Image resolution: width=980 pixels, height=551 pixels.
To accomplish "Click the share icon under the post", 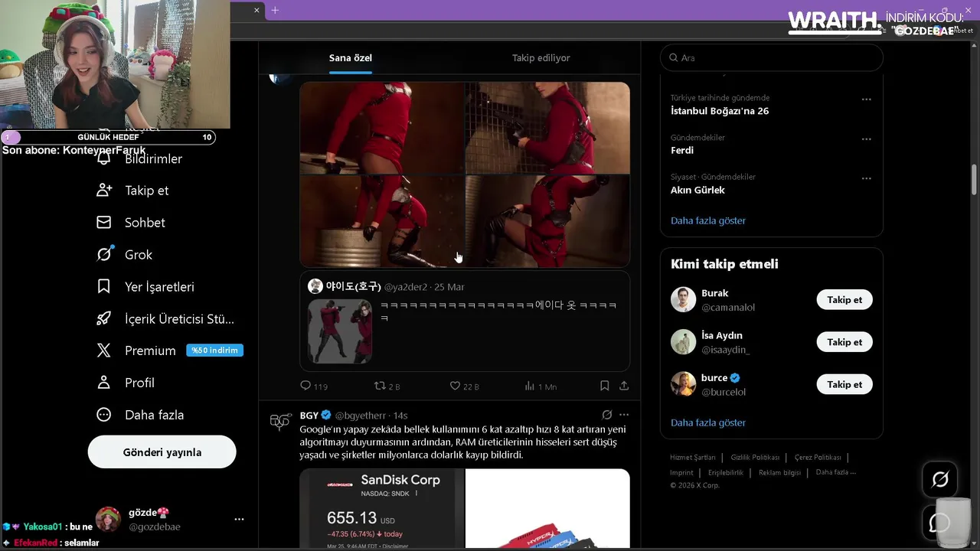I will 624,386.
